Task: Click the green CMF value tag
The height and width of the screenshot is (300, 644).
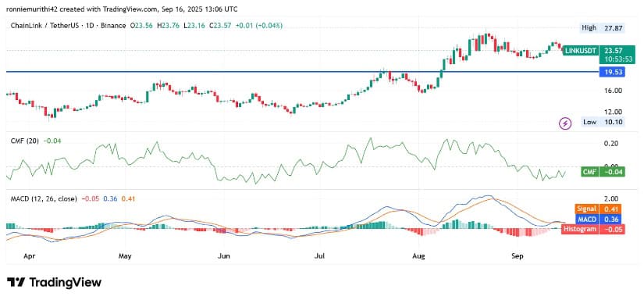Action: 603,173
